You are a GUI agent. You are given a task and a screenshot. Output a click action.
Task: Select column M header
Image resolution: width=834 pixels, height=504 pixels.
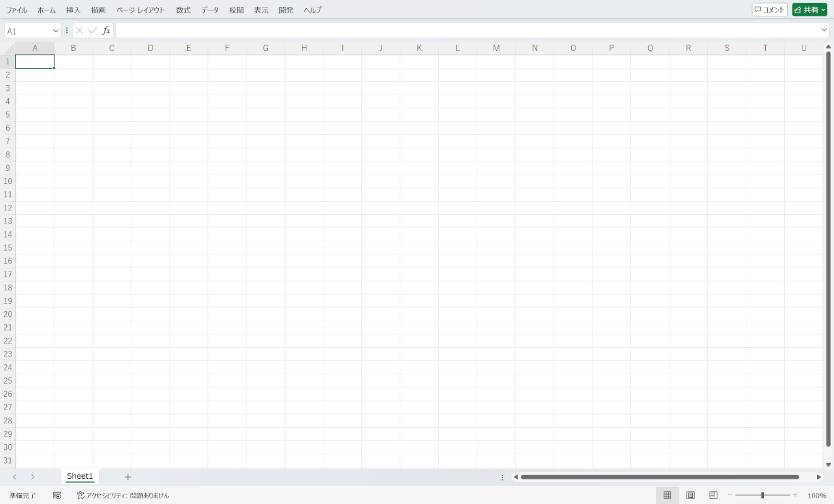496,49
